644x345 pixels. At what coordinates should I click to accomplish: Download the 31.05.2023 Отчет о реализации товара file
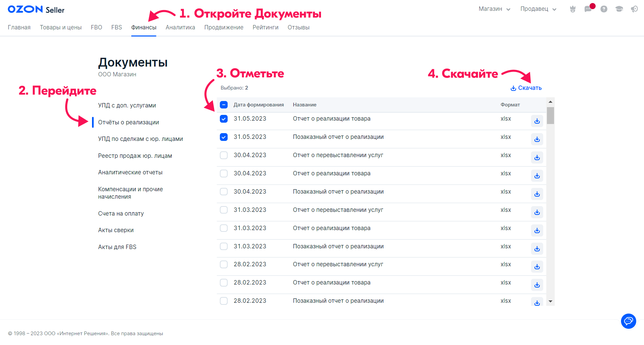[537, 121]
